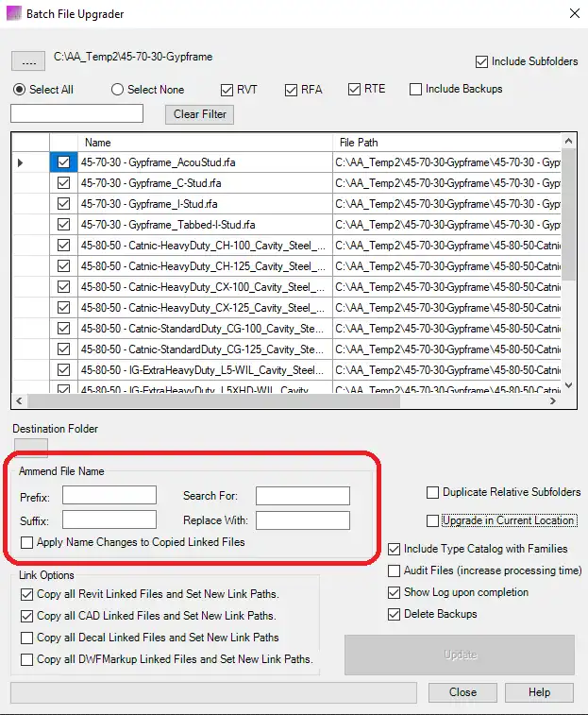
Task: Enable Upgrade in Current Location
Action: pyautogui.click(x=433, y=520)
